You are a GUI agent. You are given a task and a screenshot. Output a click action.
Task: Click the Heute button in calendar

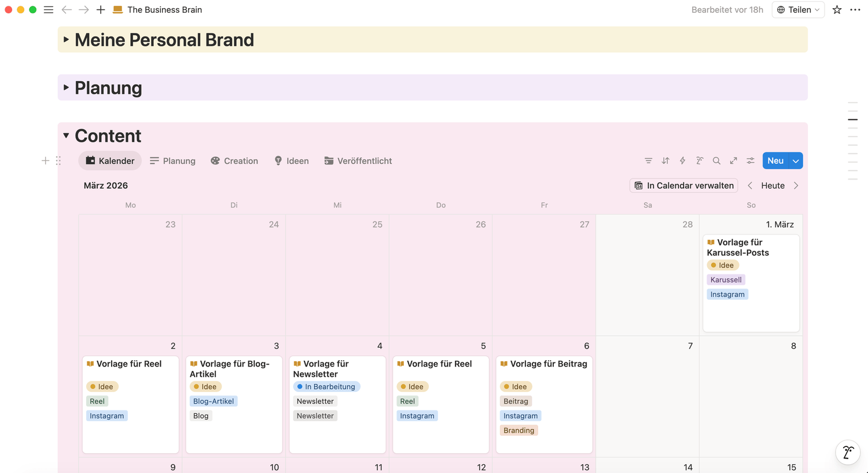(773, 186)
